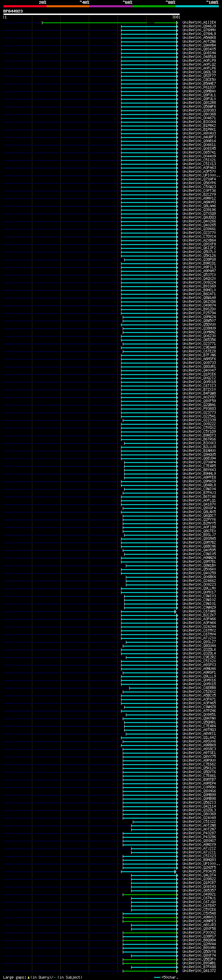The image size is (222, 980).
Task: Click hit UniRef100_B8Q9D4
Action: pyautogui.click(x=199, y=940)
